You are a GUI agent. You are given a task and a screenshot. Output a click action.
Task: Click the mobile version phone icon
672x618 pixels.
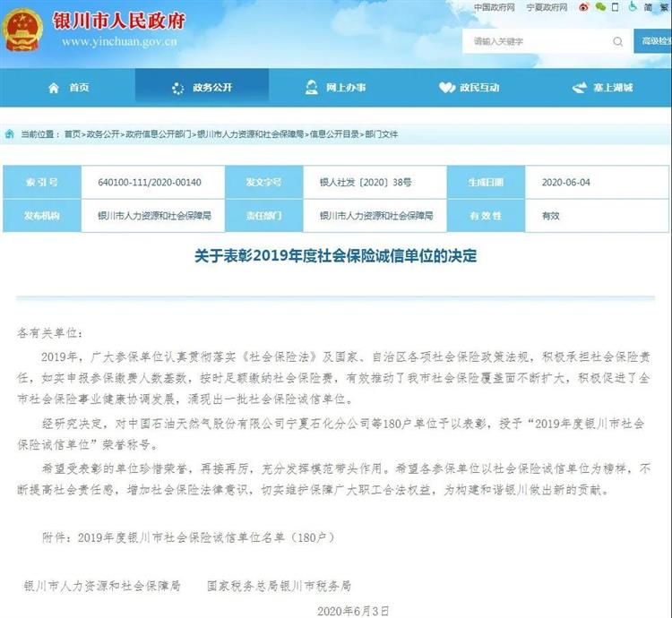615,7
